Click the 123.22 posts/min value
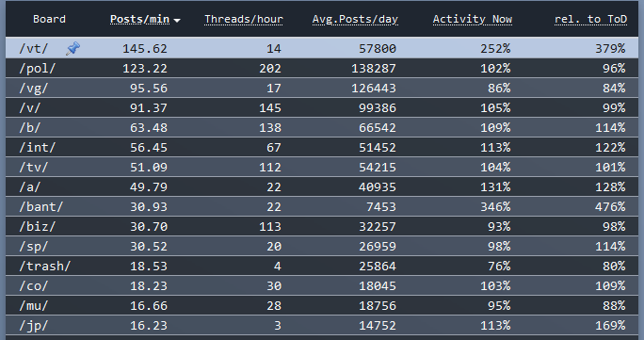This screenshot has height=340, width=644. (145, 69)
